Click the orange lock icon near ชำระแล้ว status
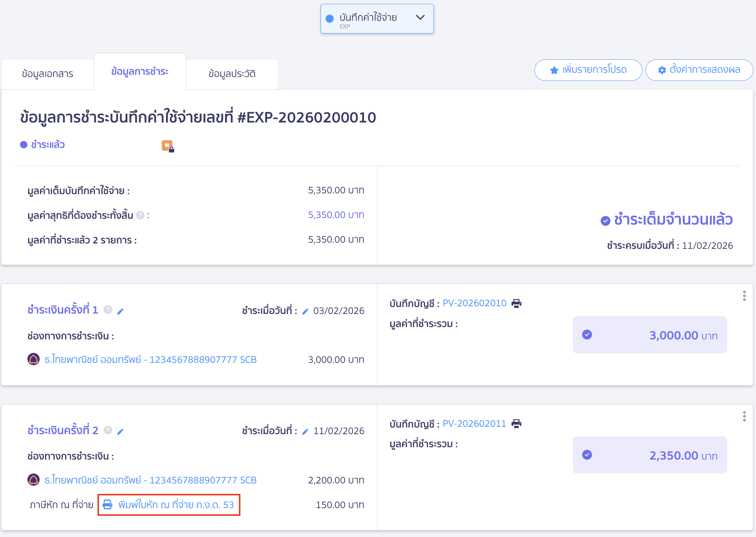The image size is (756, 537). [x=168, y=146]
